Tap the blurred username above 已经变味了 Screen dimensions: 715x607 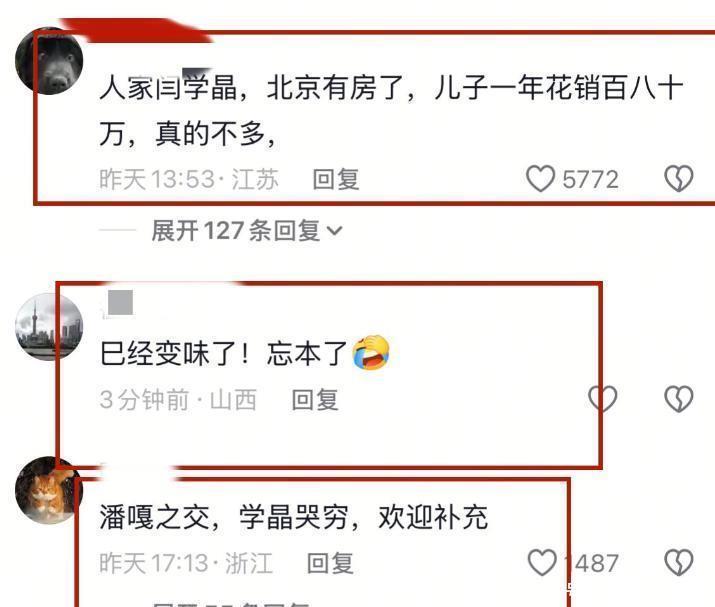[119, 303]
